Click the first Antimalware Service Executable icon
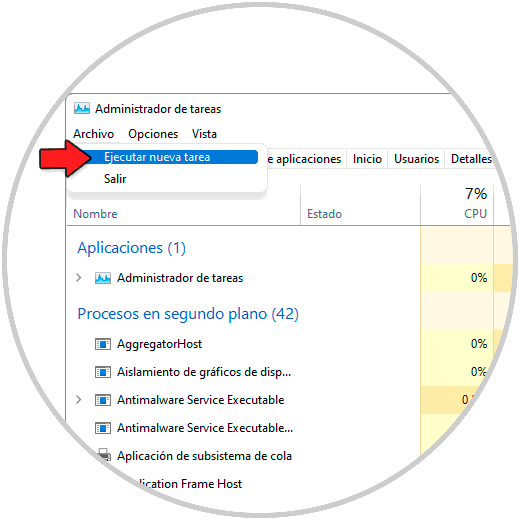Viewport: 520px width, 520px height. pos(103,400)
